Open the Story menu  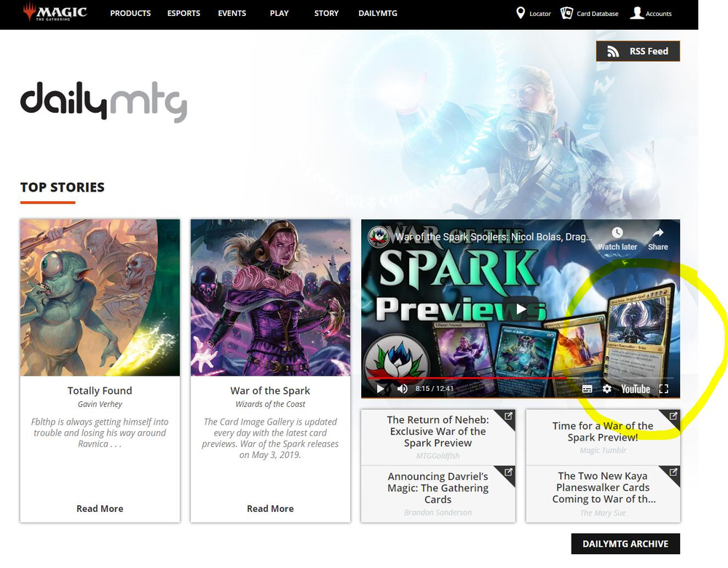point(326,13)
